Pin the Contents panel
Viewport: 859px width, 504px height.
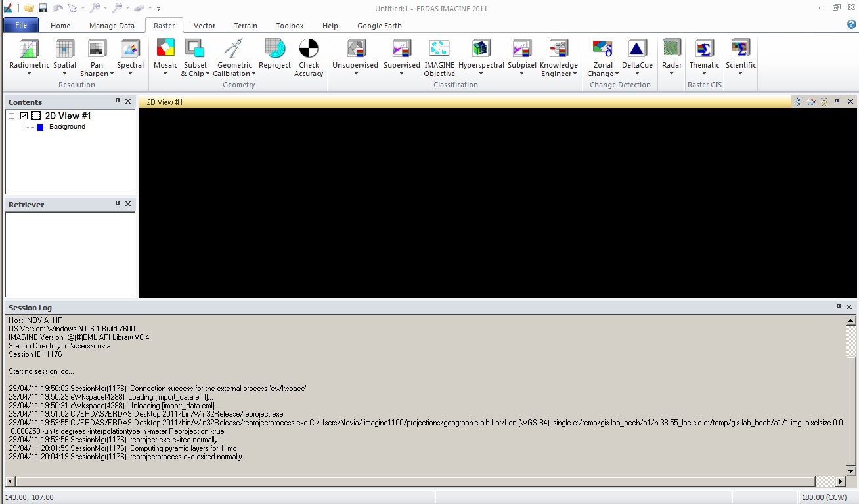pos(118,102)
